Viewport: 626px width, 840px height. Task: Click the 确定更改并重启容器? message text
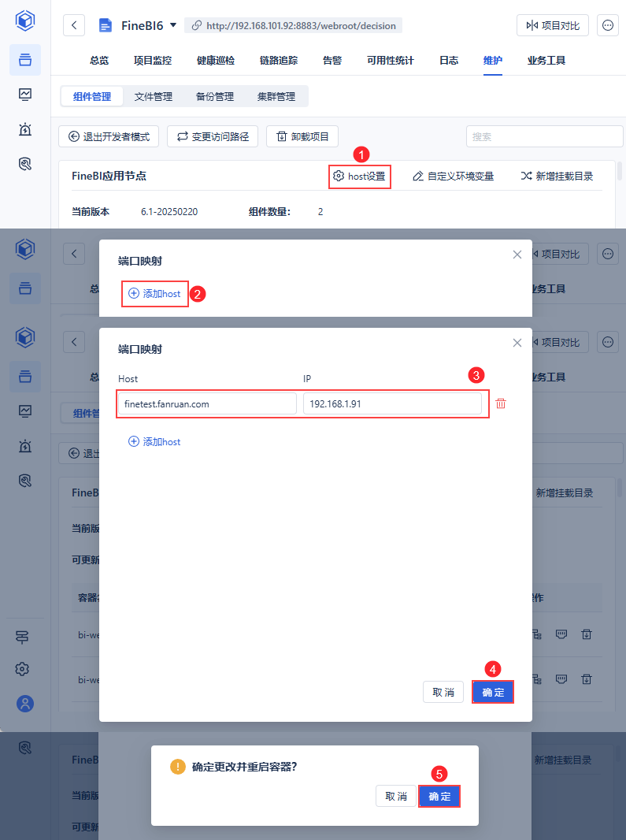point(244,767)
